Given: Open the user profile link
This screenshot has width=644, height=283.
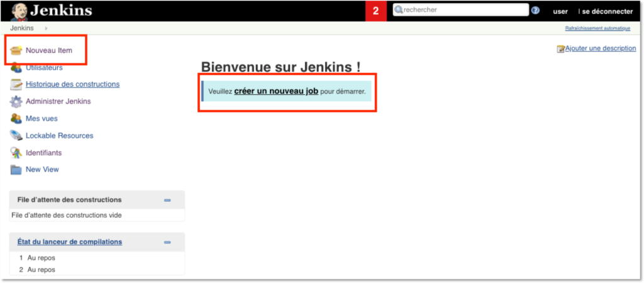Looking at the screenshot, I should pos(560,11).
